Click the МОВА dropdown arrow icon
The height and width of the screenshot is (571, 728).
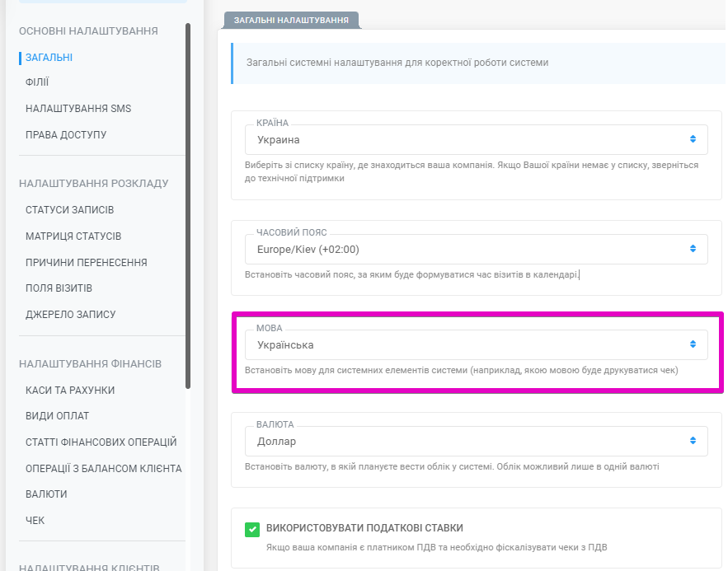(693, 344)
